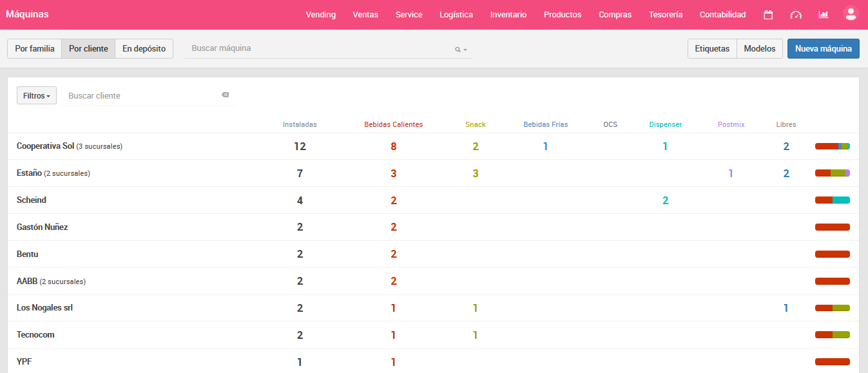Viewport: 868px width, 373px height.
Task: Open the Tesorería menu
Action: pos(666,15)
